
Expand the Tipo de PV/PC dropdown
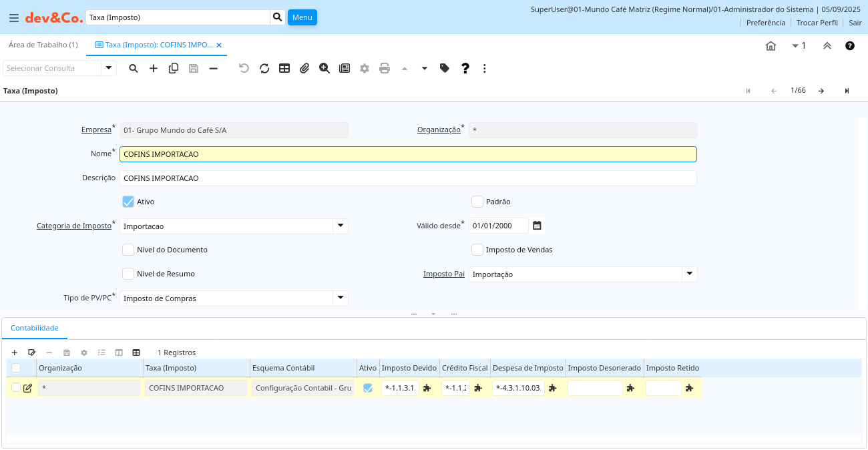coord(341,298)
